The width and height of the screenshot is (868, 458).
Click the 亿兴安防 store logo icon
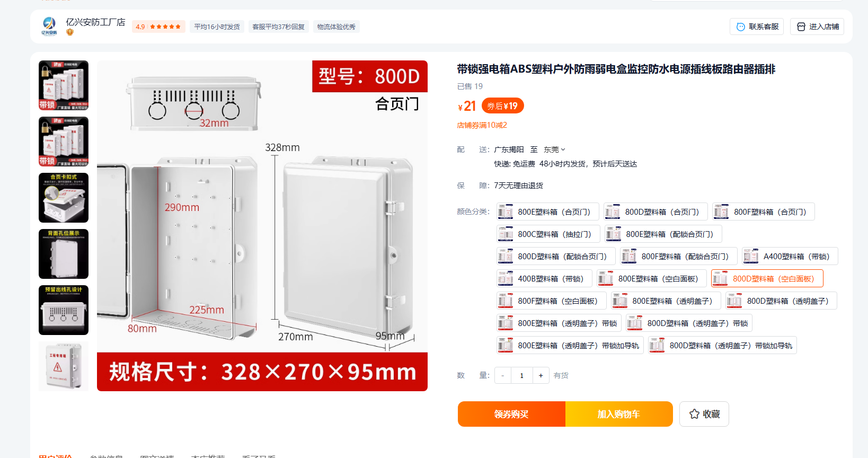[49, 26]
